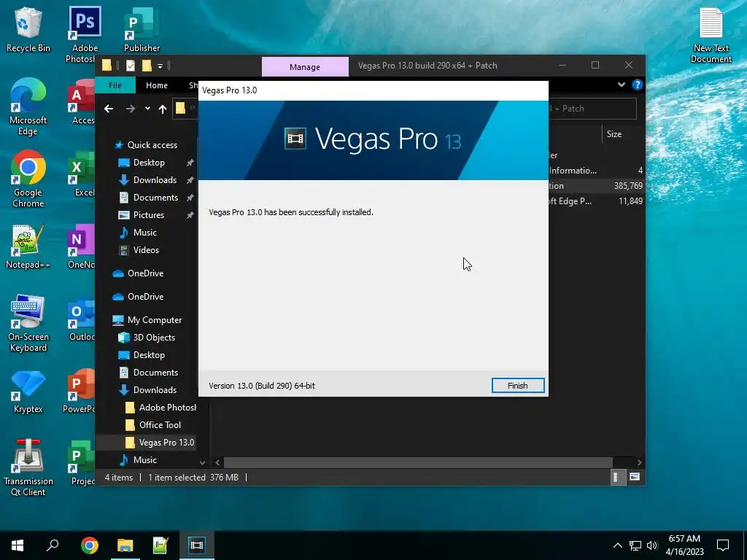
Task: Open the Home ribbon tab in Explorer
Action: (x=157, y=85)
